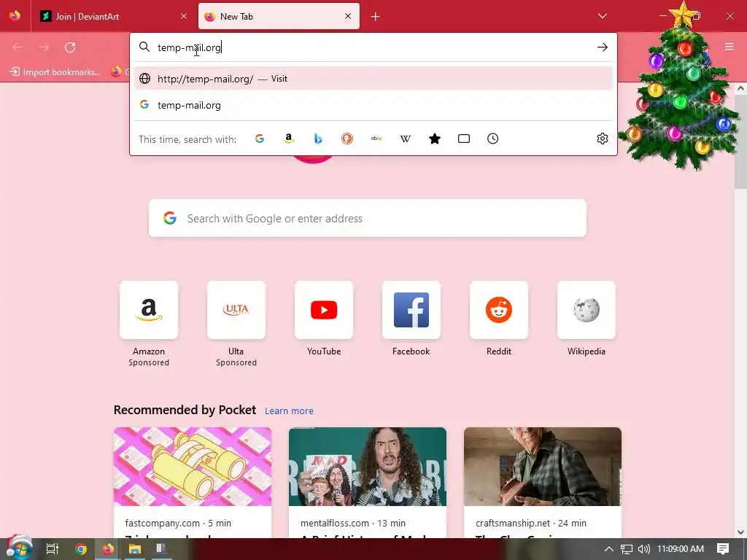Viewport: 747px width, 560px height.
Task: Click the address bar text field
Action: [373, 47]
